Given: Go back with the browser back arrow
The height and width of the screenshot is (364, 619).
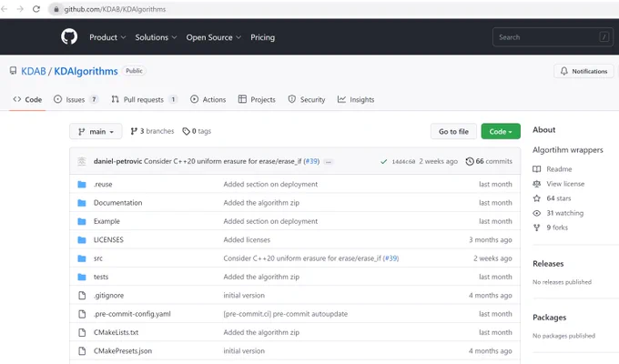Looking at the screenshot, I should [4, 9].
